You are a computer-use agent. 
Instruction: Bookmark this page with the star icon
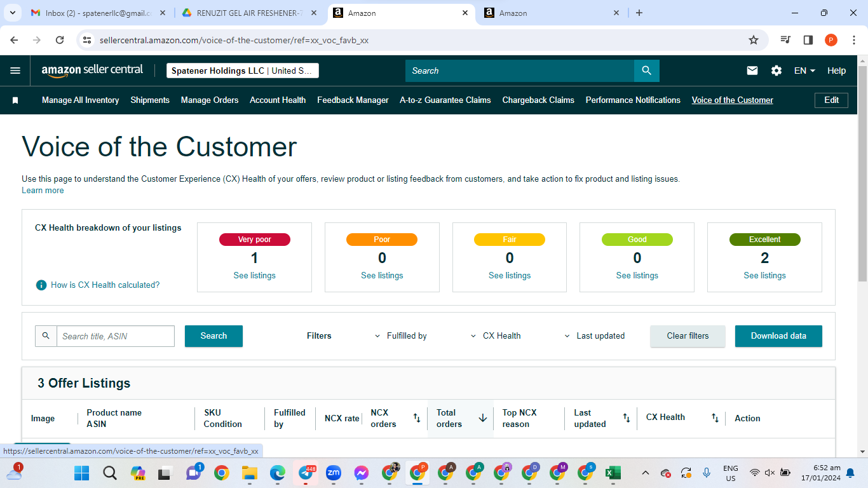coord(754,40)
